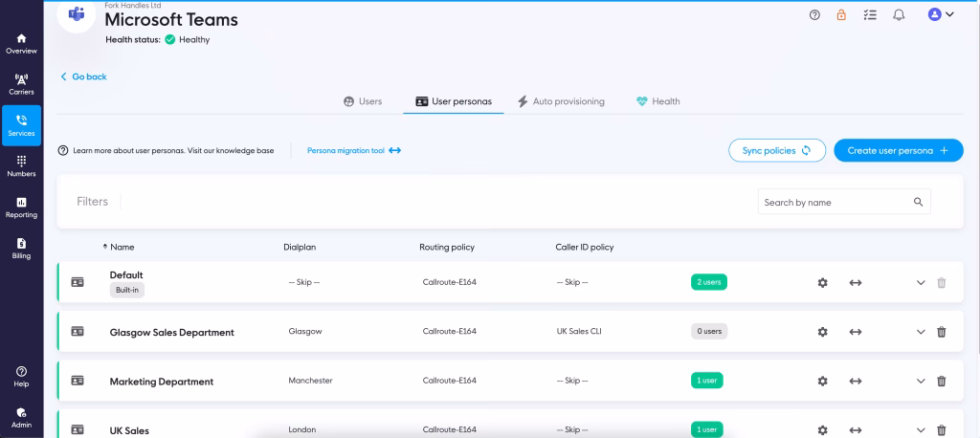Click the greyed trash icon for Default persona

942,282
